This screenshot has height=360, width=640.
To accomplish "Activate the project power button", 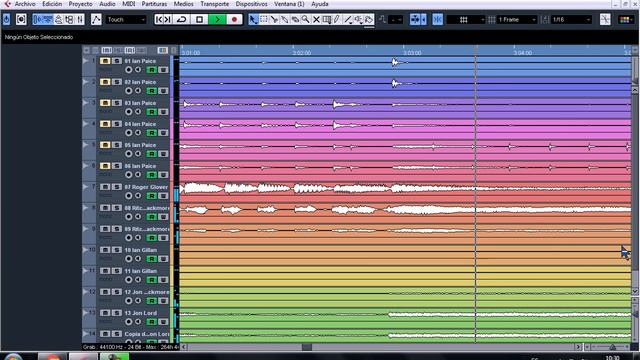I will click(x=7, y=19).
